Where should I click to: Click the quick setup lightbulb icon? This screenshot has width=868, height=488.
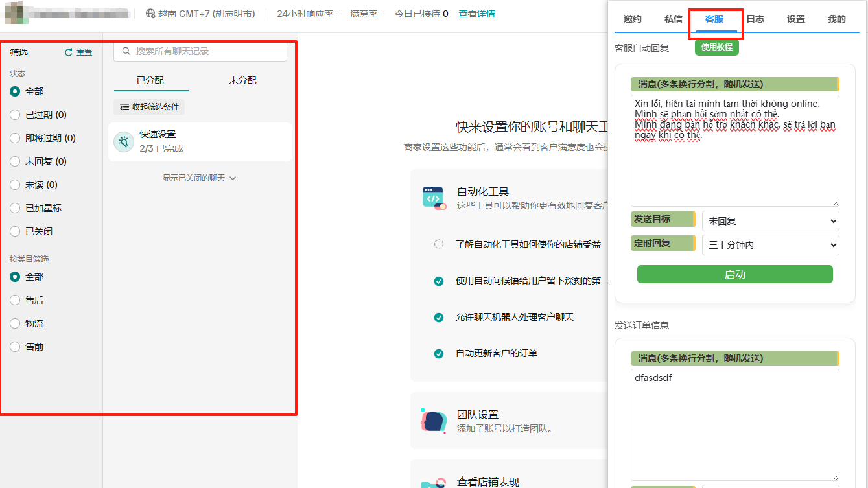pos(124,142)
